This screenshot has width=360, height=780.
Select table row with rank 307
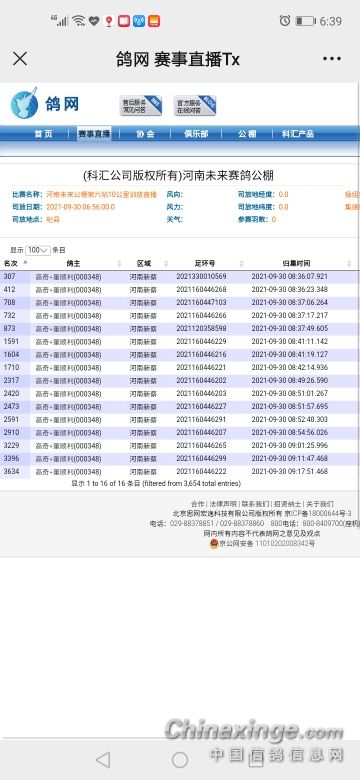(179, 277)
